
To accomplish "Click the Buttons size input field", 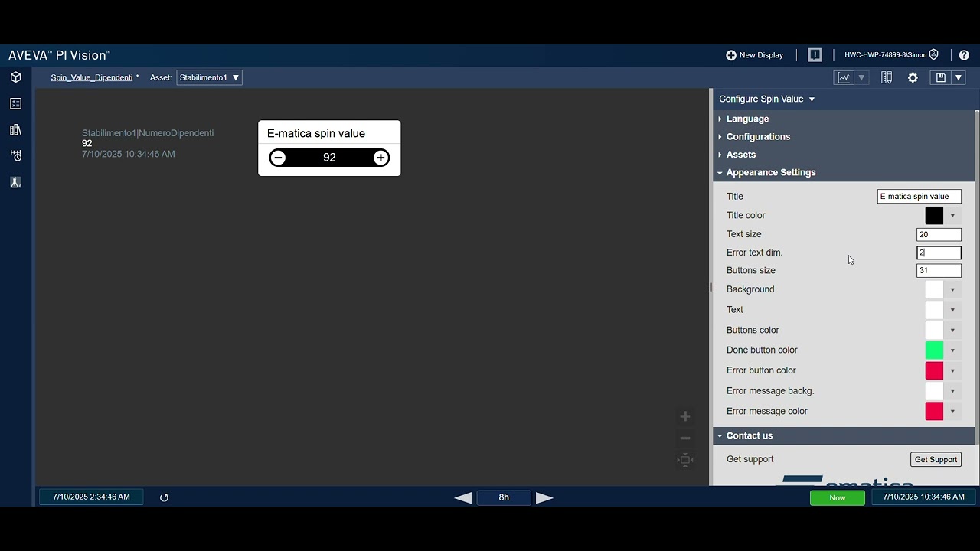I will point(939,270).
